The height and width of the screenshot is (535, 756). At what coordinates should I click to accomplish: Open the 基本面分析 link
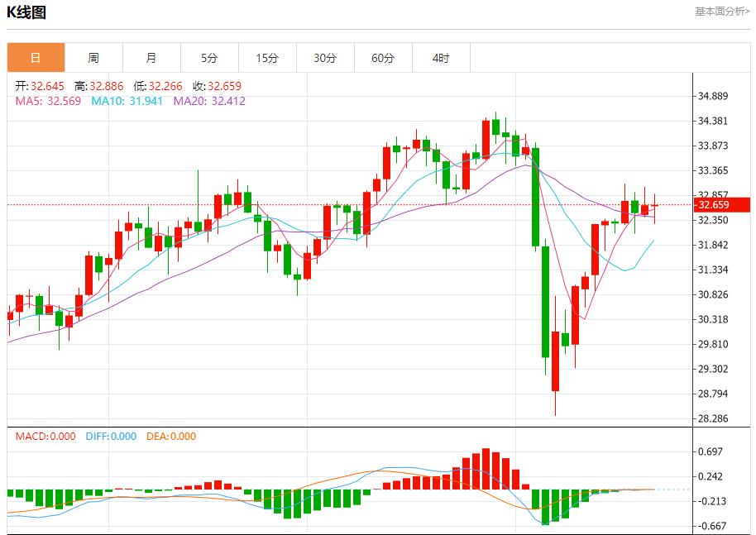point(722,12)
